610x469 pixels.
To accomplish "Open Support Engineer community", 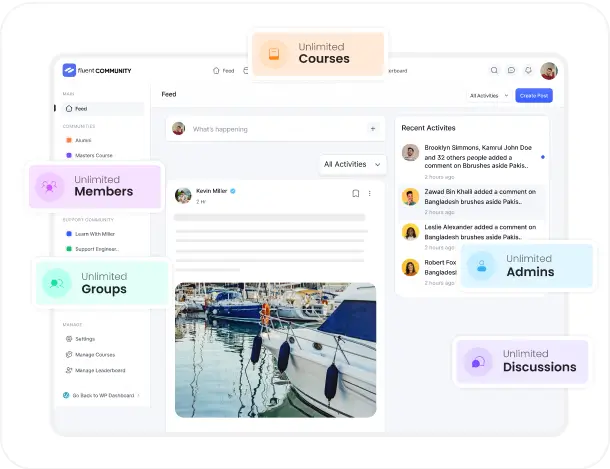I will [x=93, y=249].
